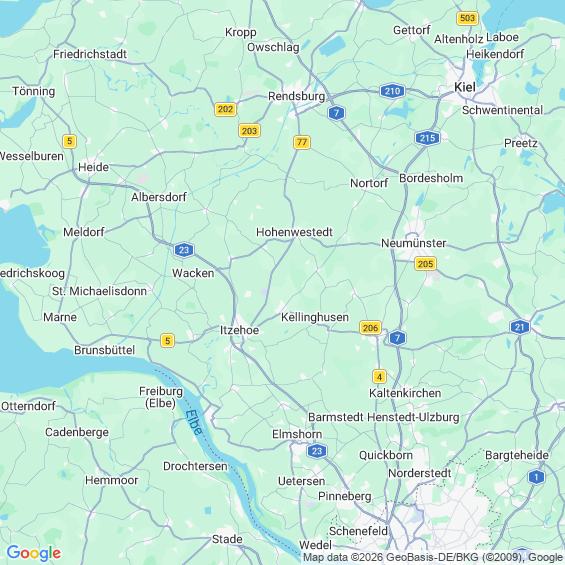This screenshot has width=565, height=565.
Task: Open the Map data attribution text
Action: click(433, 557)
